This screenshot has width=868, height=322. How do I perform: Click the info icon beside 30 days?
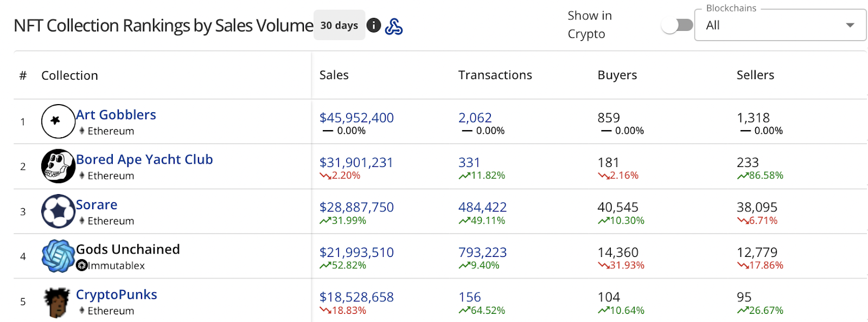click(x=374, y=25)
